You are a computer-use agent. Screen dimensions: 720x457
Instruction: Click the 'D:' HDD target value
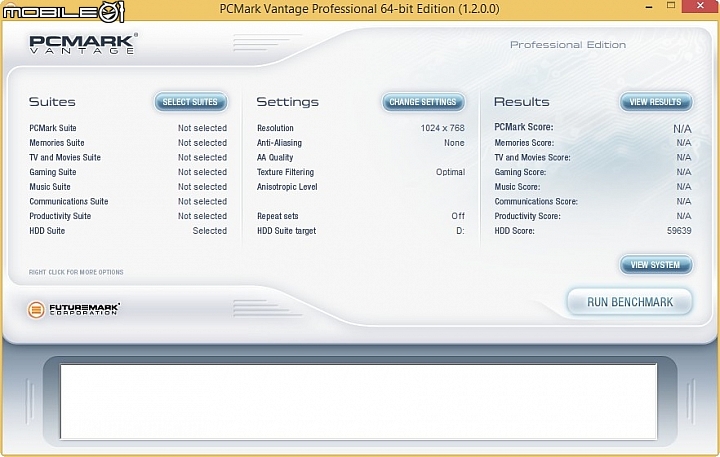tap(460, 231)
